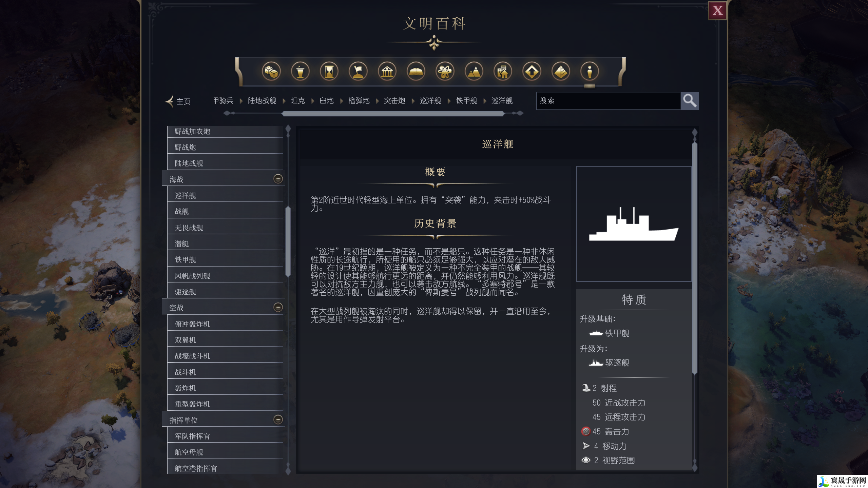The height and width of the screenshot is (488, 868).
Task: Click the magnifier search icon
Action: [690, 101]
